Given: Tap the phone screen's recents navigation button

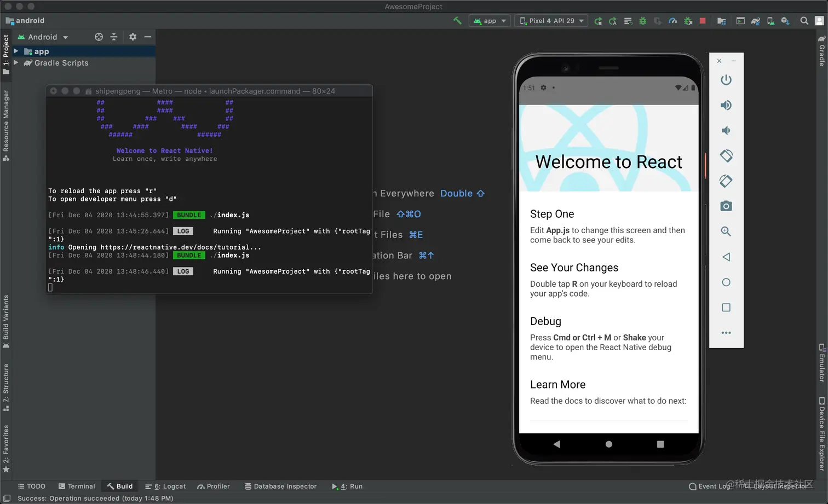Looking at the screenshot, I should 660,444.
